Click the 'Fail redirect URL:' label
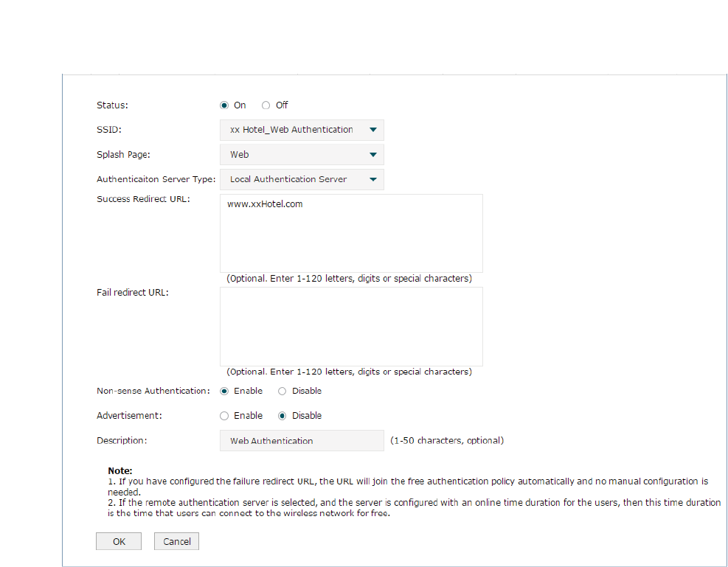Viewport: 728px width, 567px height. 132,292
